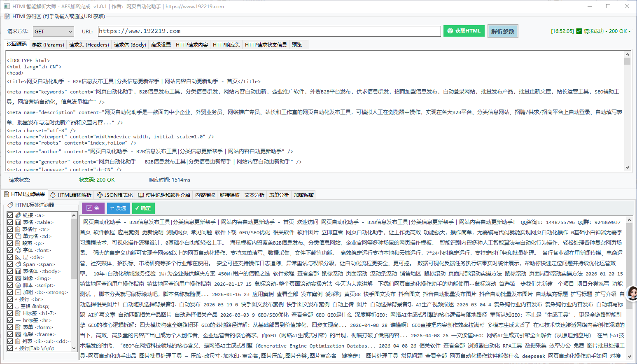Click the ruler icon beside 层 <div>
The width and height of the screenshot is (637, 364).
tap(18, 257)
